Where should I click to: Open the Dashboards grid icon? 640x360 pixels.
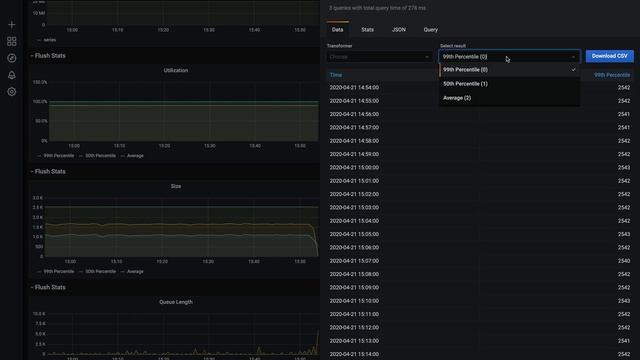[x=11, y=41]
